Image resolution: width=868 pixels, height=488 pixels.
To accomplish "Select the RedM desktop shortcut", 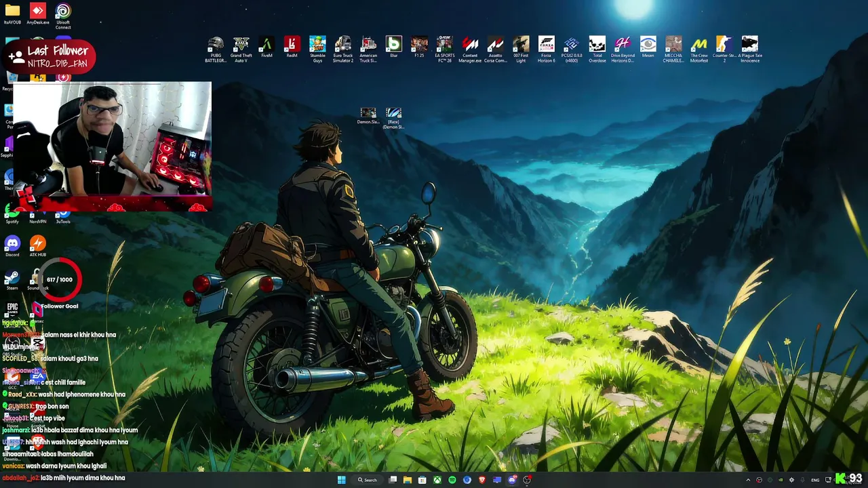I will tap(292, 47).
